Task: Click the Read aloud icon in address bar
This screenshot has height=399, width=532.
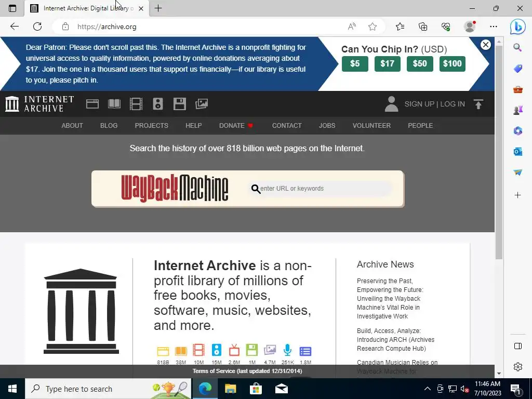Action: tap(352, 26)
